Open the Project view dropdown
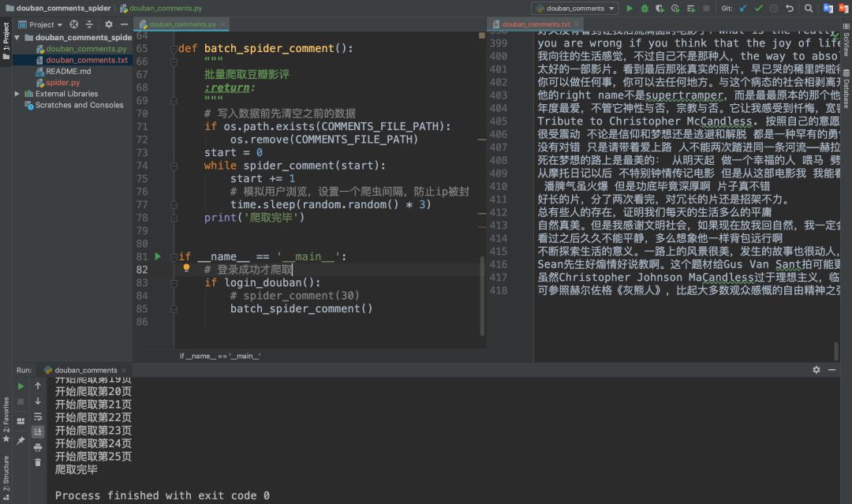Screen dimensions: 852x504 pos(41,24)
